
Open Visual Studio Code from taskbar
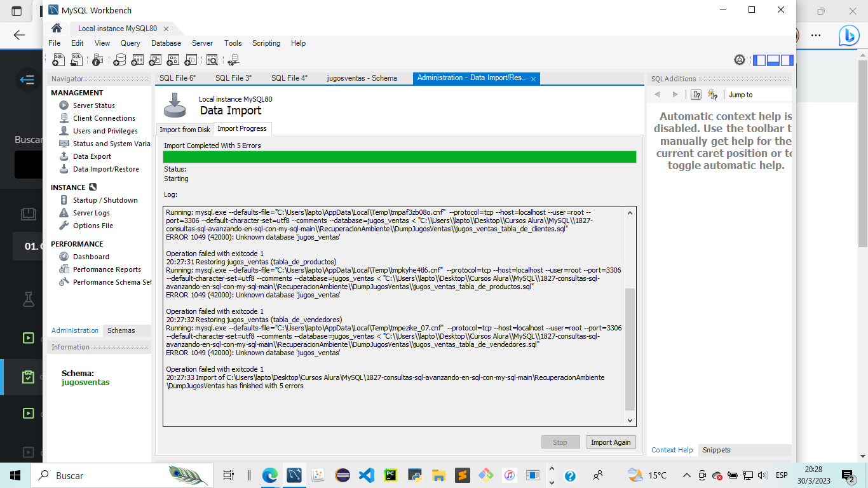(x=367, y=475)
